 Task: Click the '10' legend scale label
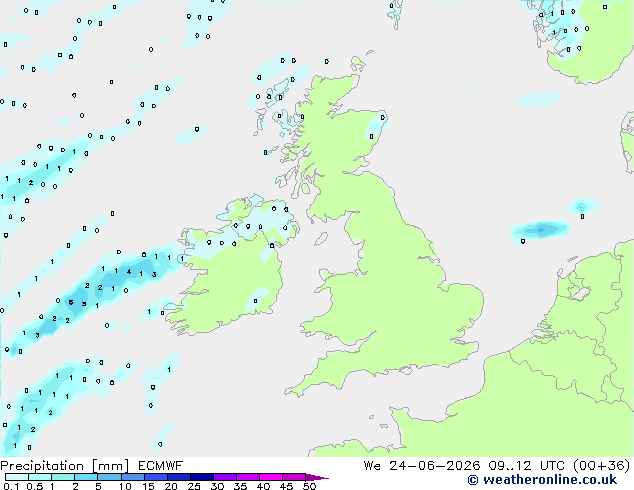[x=125, y=486]
